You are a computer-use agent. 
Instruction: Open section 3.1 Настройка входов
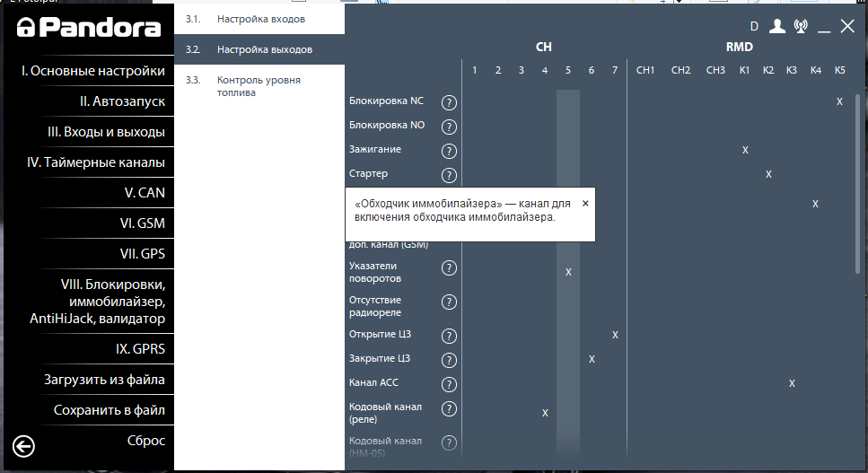click(x=260, y=19)
